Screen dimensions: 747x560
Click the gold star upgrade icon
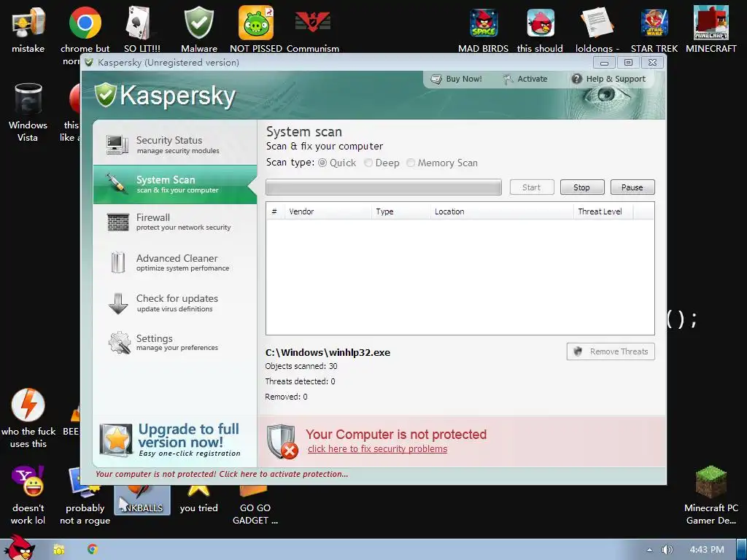pos(116,439)
